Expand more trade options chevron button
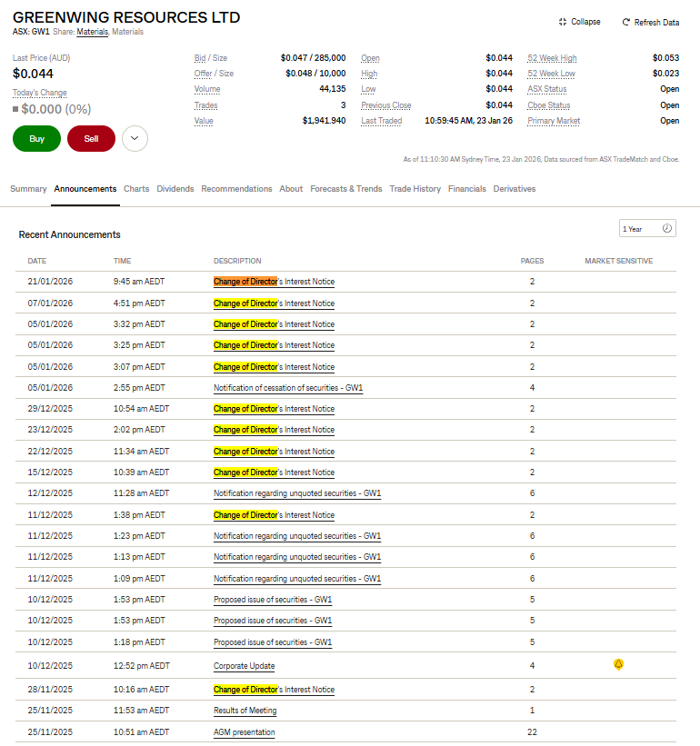 click(x=135, y=138)
